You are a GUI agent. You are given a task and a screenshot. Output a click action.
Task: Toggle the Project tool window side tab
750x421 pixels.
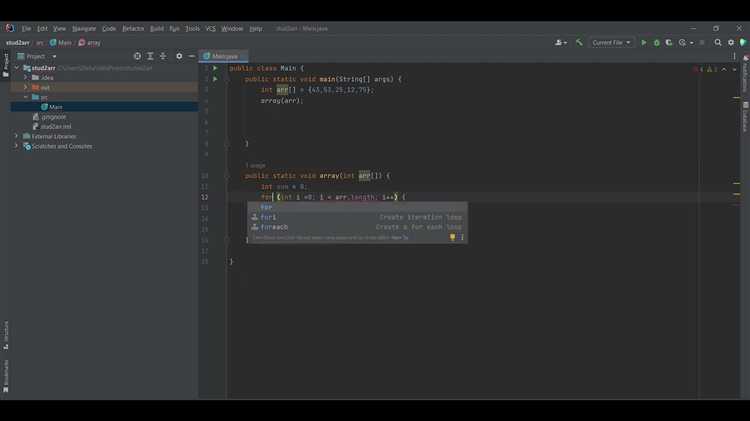pyautogui.click(x=6, y=65)
